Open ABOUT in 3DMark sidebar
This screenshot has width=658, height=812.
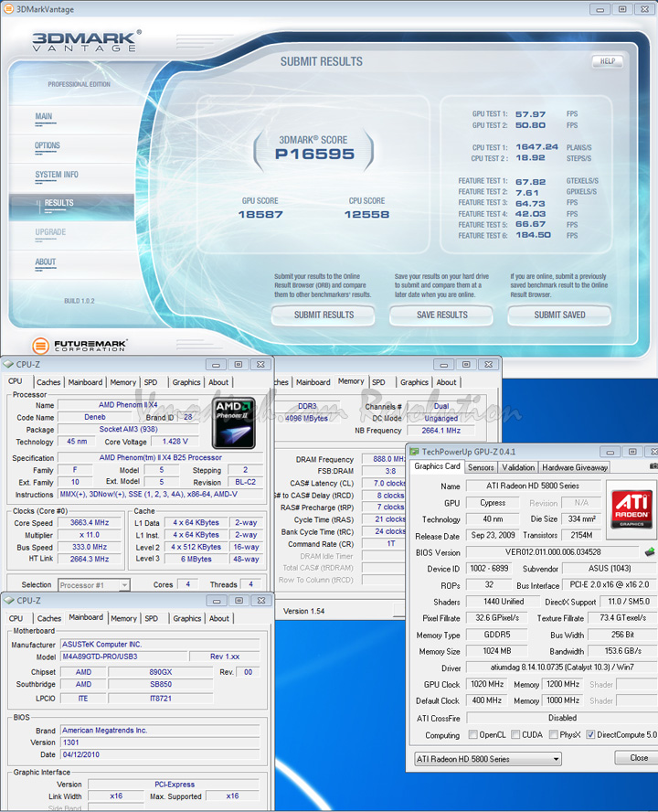coord(45,262)
